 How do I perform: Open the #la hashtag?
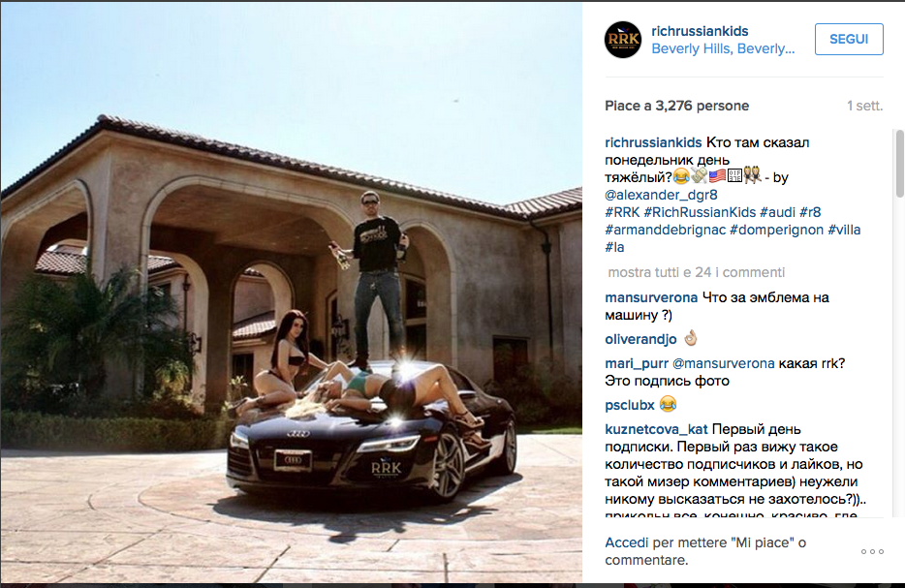(614, 247)
